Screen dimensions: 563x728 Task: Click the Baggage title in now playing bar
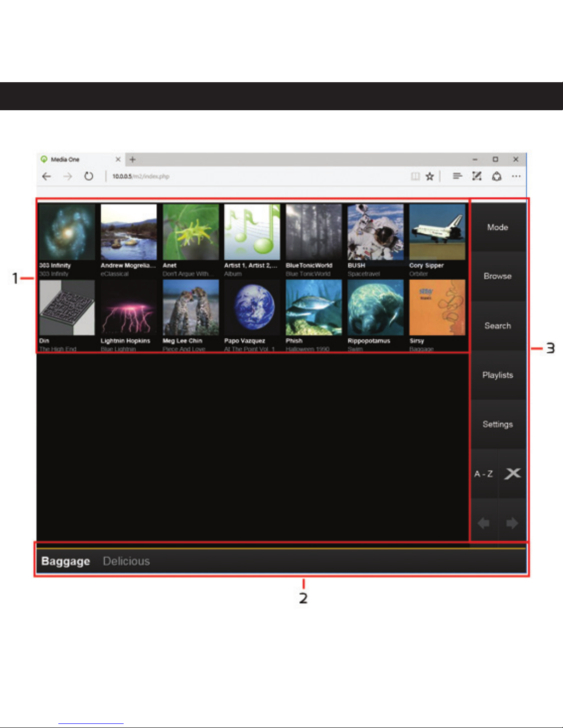pyautogui.click(x=66, y=561)
